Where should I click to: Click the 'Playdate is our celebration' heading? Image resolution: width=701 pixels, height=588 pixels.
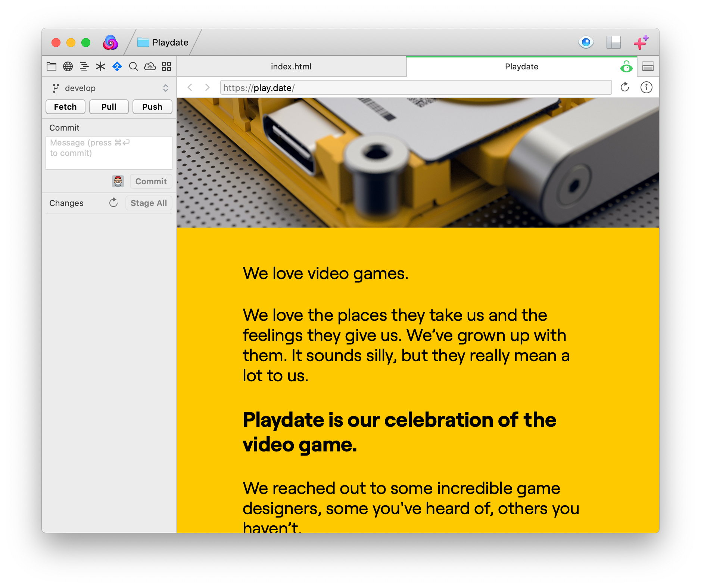[399, 432]
